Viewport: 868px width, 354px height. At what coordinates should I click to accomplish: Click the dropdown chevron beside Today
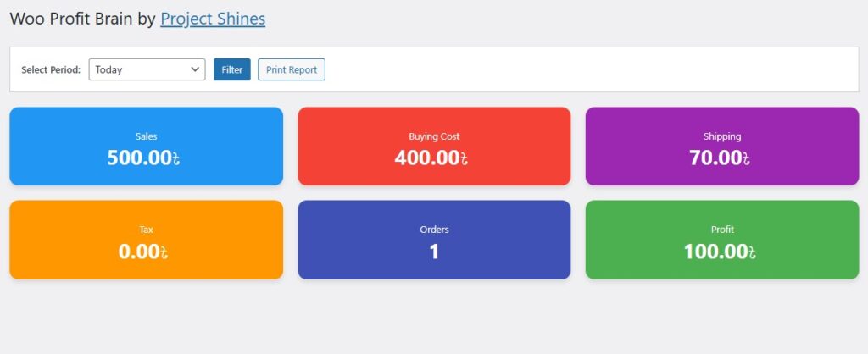point(195,69)
